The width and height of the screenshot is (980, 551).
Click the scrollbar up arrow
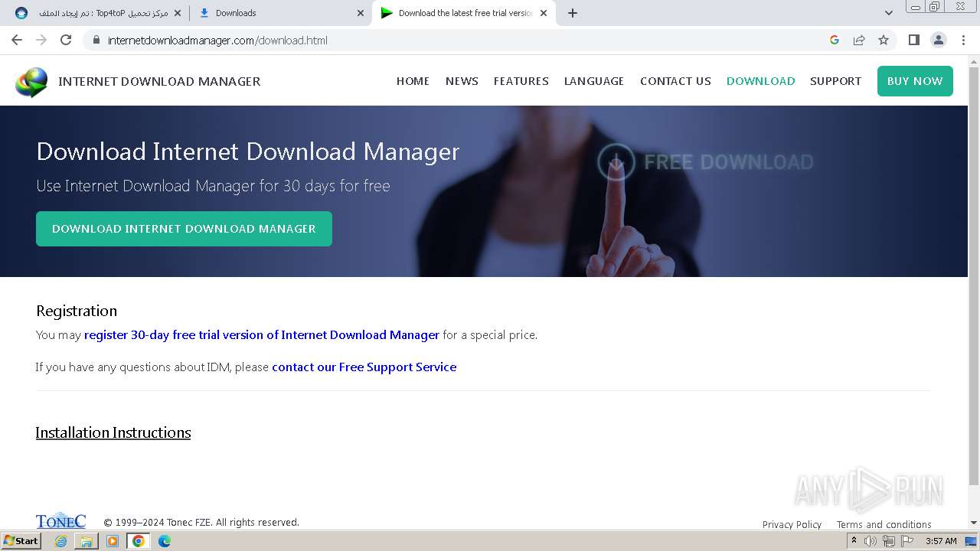coord(974,60)
